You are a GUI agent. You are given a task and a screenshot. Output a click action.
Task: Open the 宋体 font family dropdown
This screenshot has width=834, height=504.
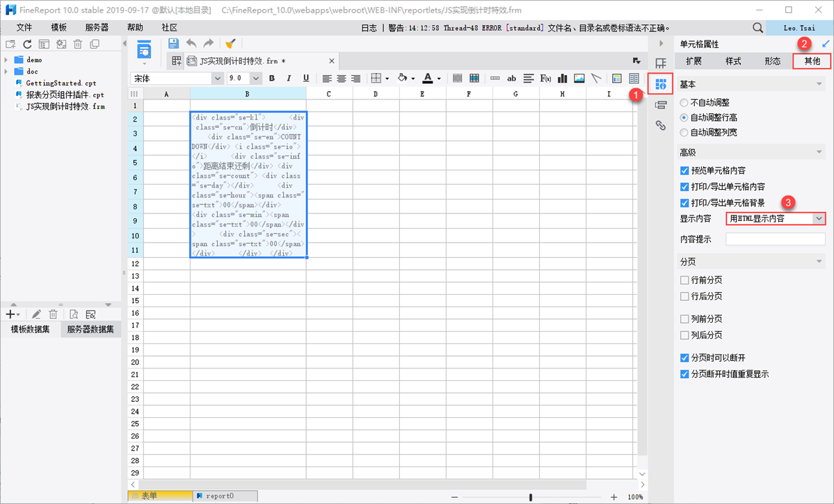tap(217, 78)
